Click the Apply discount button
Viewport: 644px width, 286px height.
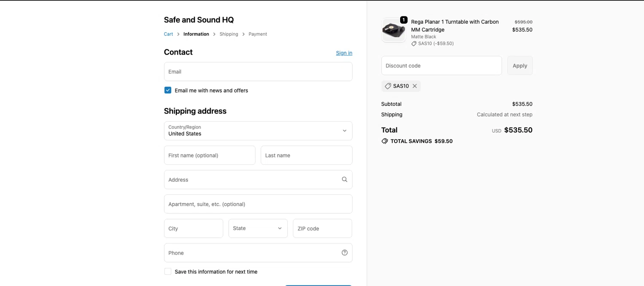[520, 65]
